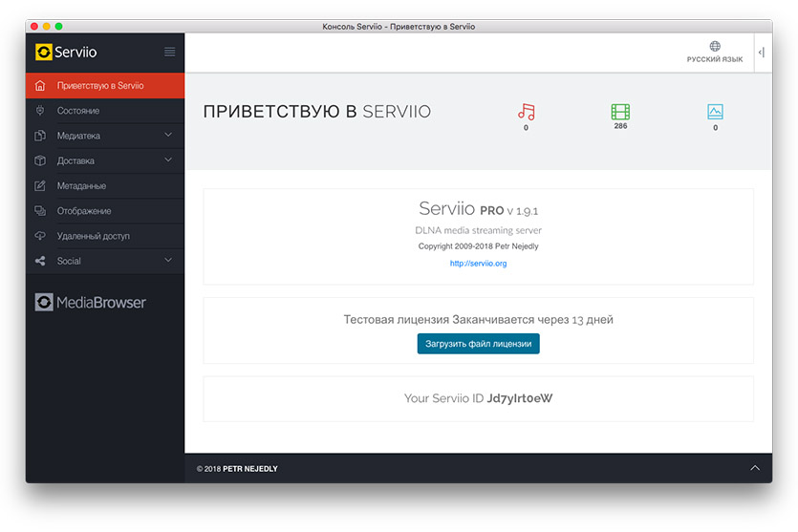798x532 pixels.
Task: Open the Social menu item
Action: pos(105,261)
